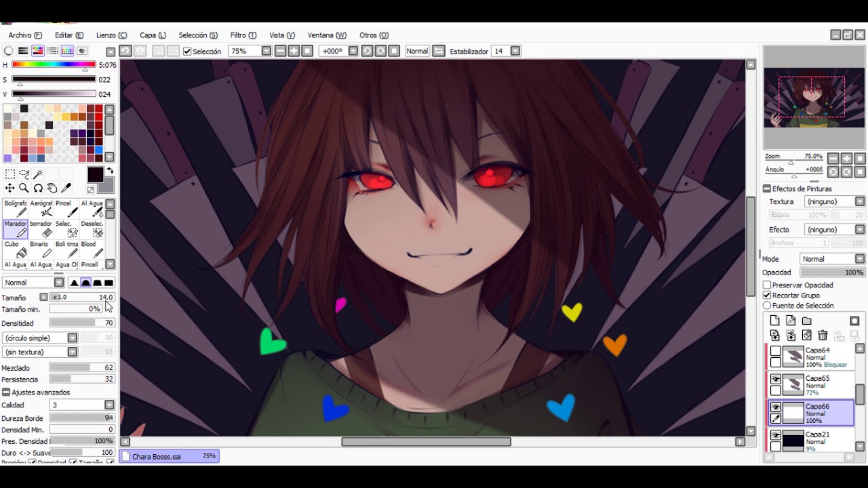Select the Fuente de Selección option
This screenshot has height=488, width=868.
coord(767,306)
